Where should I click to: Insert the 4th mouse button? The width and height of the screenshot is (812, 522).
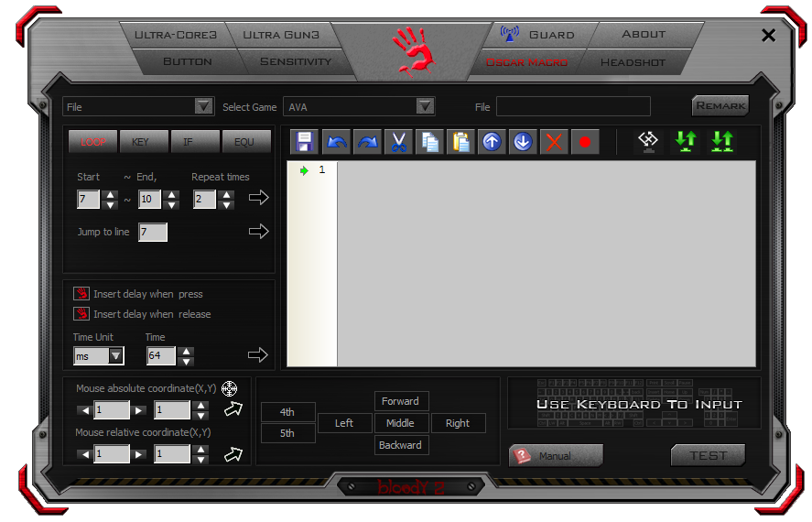[x=287, y=412]
